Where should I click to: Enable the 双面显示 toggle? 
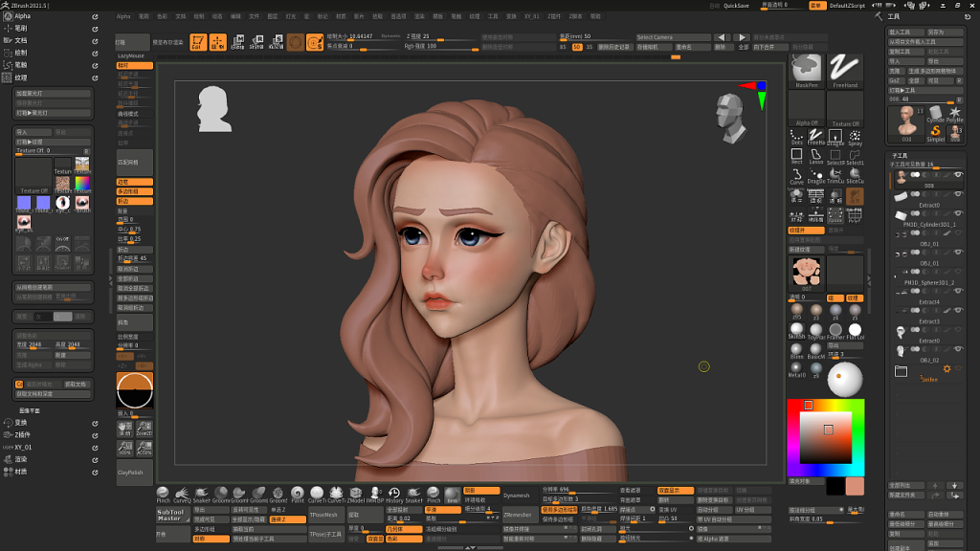(x=676, y=490)
